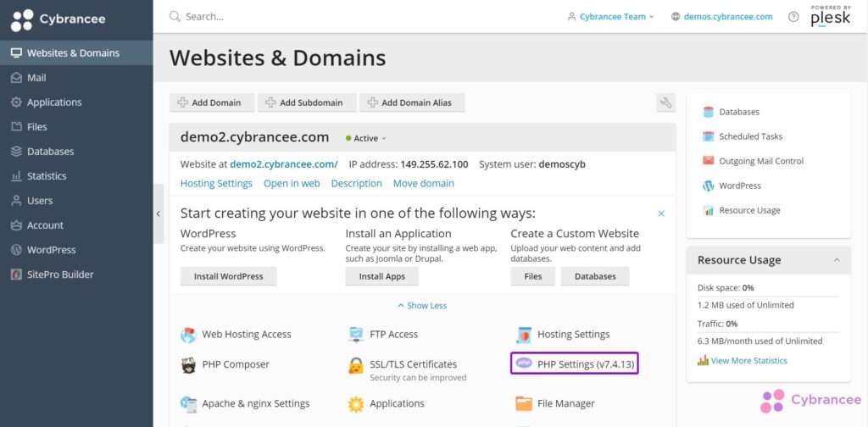Screen dimensions: 868x427
Task: Open demo2.cybrancee.com/ website link
Action: pos(284,164)
